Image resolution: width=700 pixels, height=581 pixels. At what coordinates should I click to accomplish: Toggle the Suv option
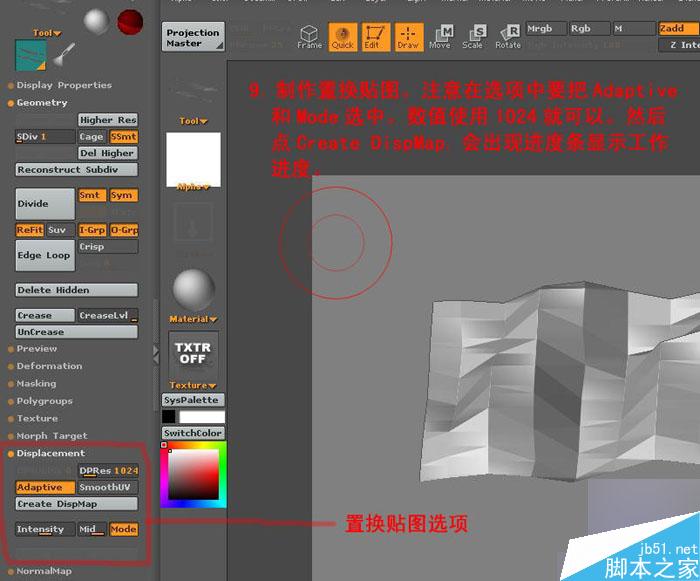(x=61, y=230)
